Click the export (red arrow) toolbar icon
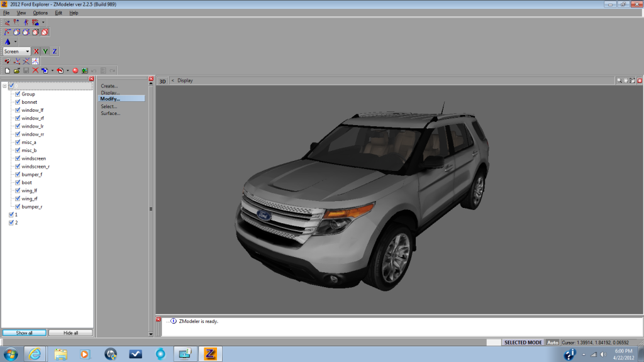This screenshot has height=362, width=644. coord(60,70)
